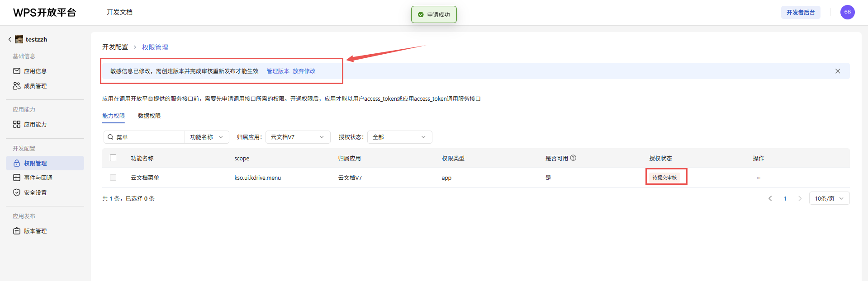Check the box for the 云文档菜单 row
This screenshot has width=868, height=281.
point(113,178)
